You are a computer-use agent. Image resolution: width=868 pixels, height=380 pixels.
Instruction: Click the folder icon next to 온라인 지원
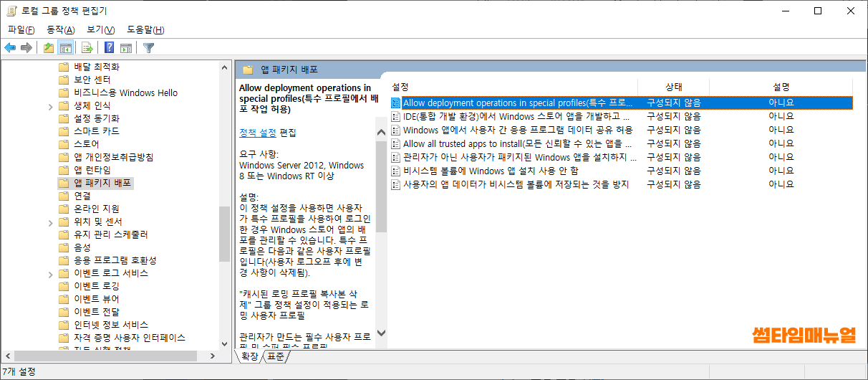tap(63, 209)
